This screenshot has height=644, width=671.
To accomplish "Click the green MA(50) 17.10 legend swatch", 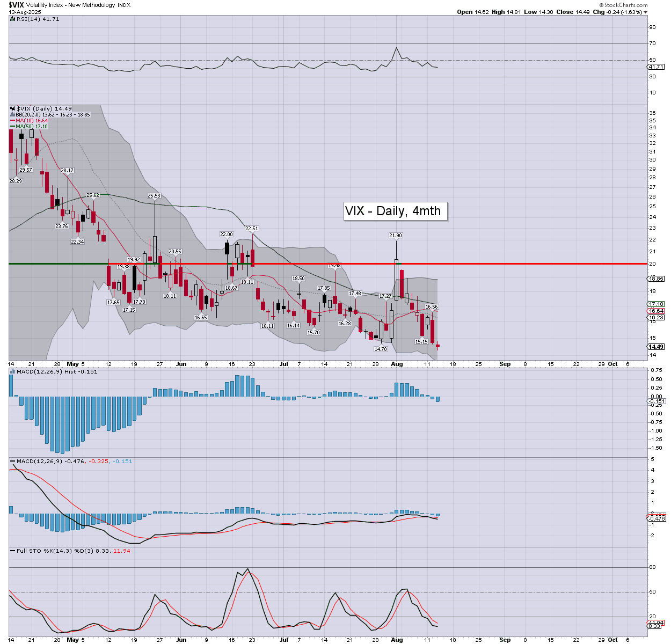I will coord(12,127).
